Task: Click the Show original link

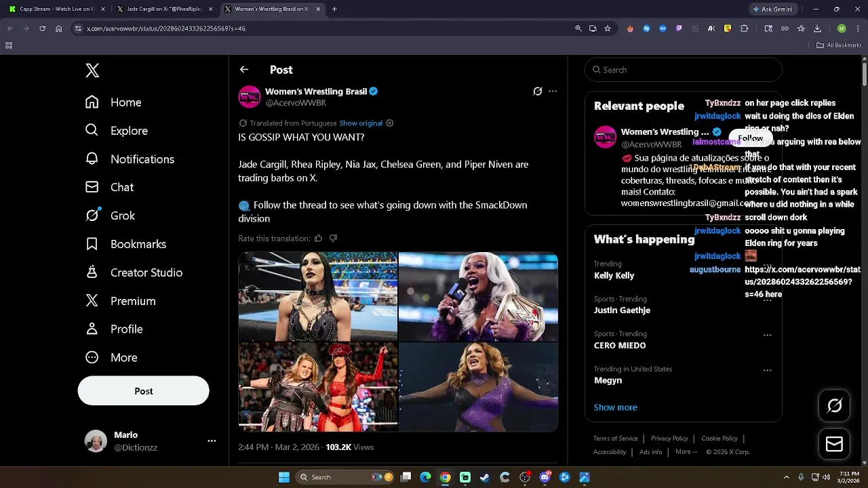Action: coord(361,123)
